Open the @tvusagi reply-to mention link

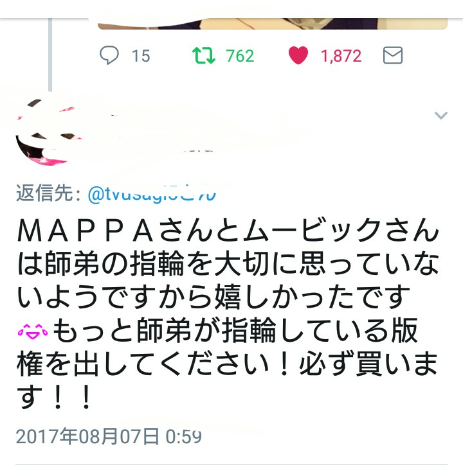152,194
